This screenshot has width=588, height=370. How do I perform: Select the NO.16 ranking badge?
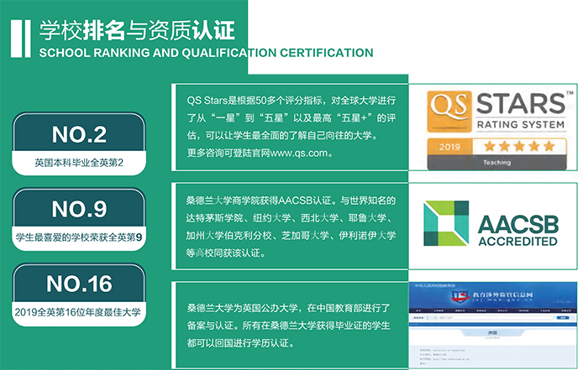pyautogui.click(x=79, y=294)
